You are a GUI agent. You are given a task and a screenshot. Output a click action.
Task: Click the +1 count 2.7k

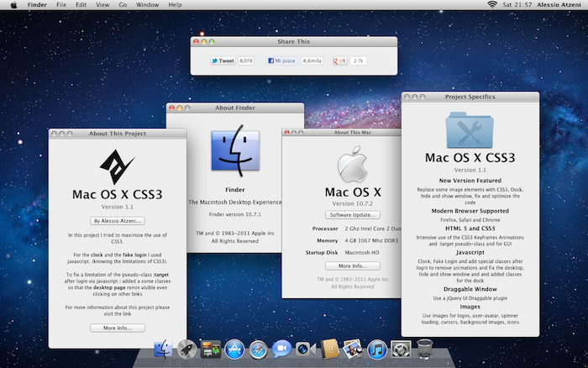click(358, 60)
